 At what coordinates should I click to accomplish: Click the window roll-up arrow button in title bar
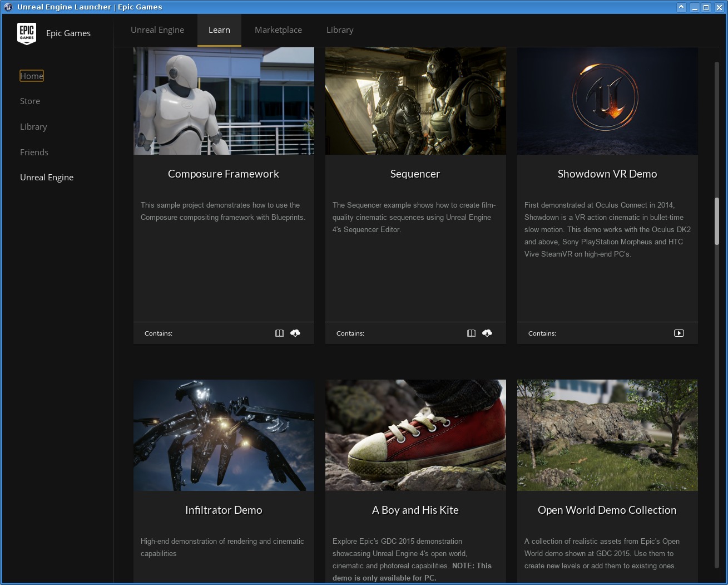681,7
